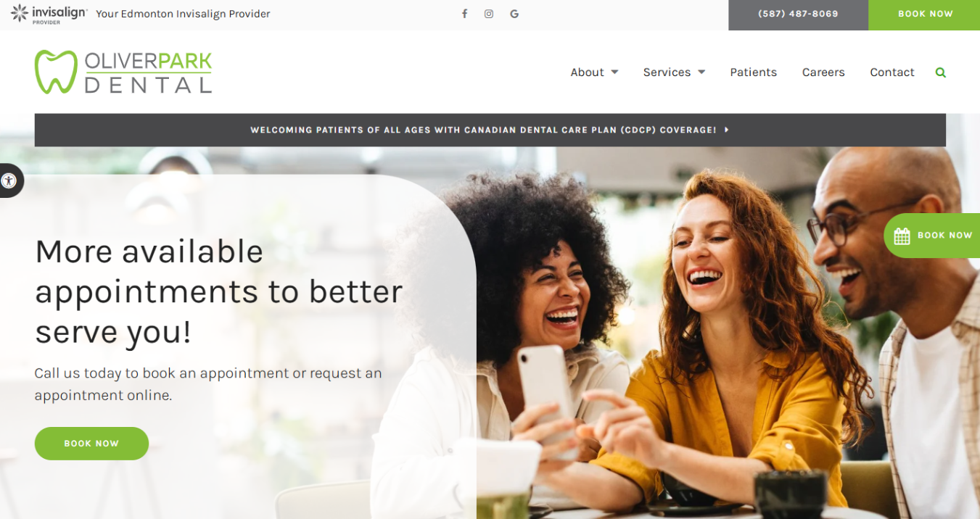The width and height of the screenshot is (980, 519).
Task: Expand the Services dropdown arrow
Action: [701, 72]
